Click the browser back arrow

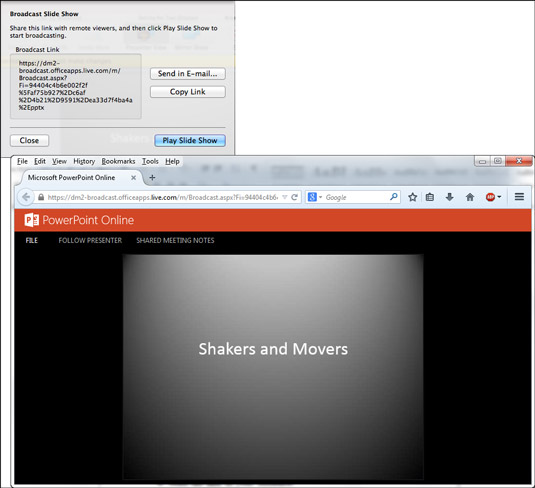pos(26,197)
